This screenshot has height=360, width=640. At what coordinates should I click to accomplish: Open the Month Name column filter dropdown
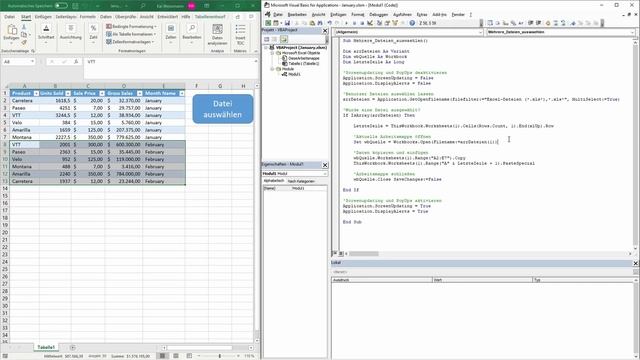[182, 93]
